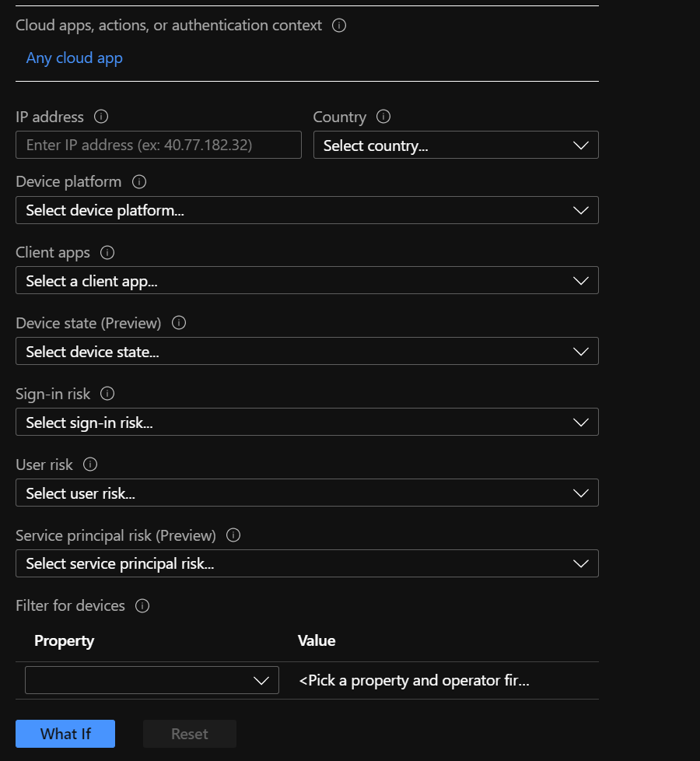This screenshot has height=761, width=700.
Task: Open the Select a client app dropdown
Action: pos(306,281)
